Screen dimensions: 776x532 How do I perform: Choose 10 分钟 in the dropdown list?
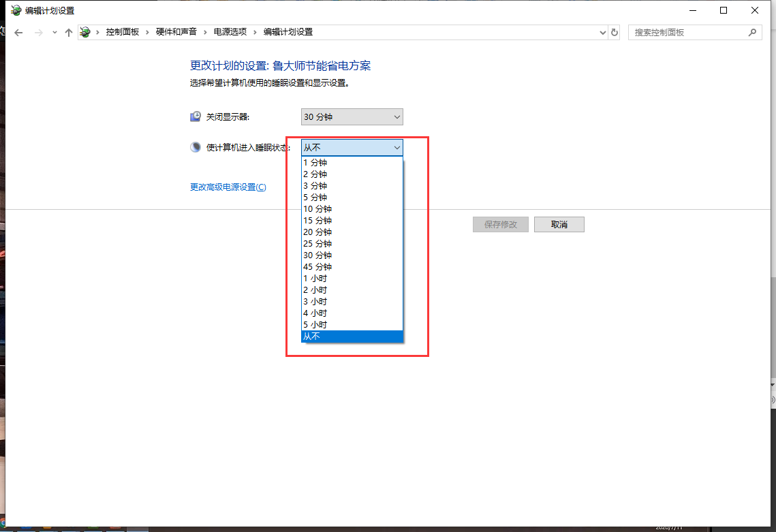click(x=317, y=209)
